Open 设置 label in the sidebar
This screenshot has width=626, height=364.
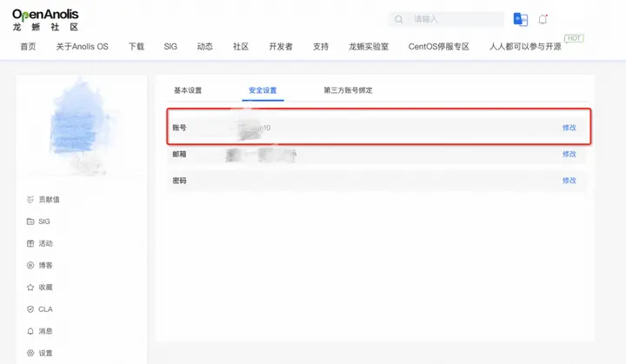pyautogui.click(x=45, y=354)
